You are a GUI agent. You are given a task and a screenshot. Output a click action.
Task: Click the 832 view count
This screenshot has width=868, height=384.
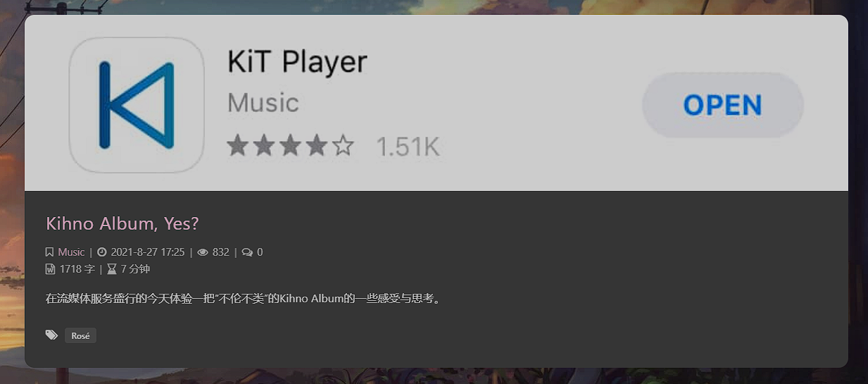click(221, 252)
